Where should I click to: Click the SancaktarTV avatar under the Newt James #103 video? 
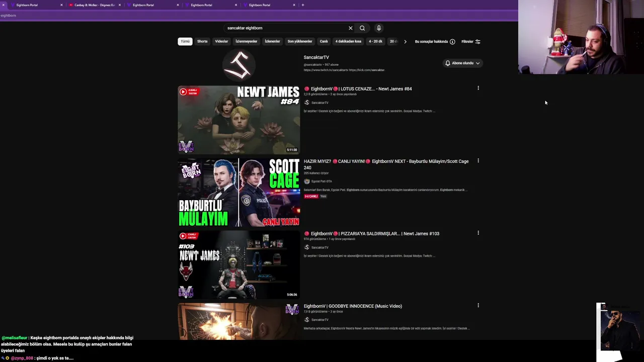tap(307, 247)
